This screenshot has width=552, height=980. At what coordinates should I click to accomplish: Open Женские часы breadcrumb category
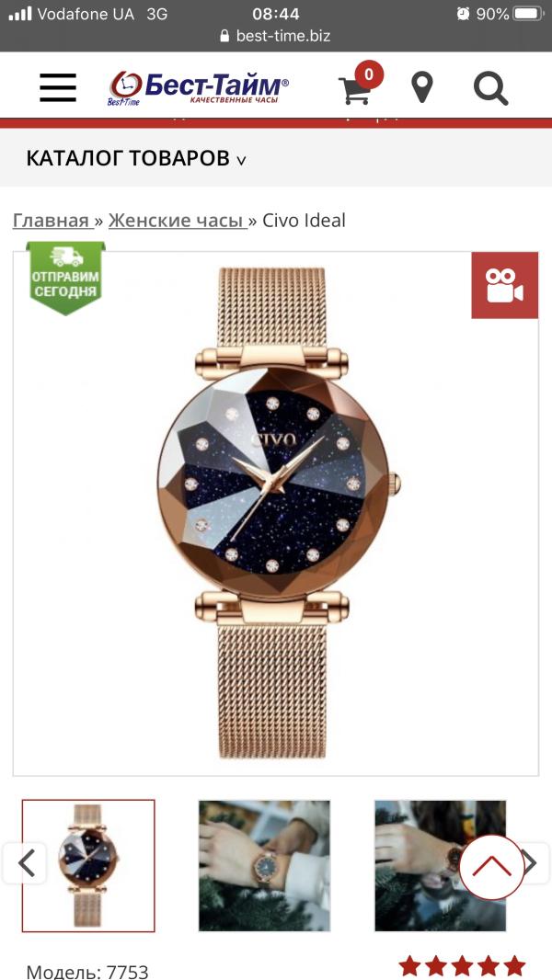(176, 220)
